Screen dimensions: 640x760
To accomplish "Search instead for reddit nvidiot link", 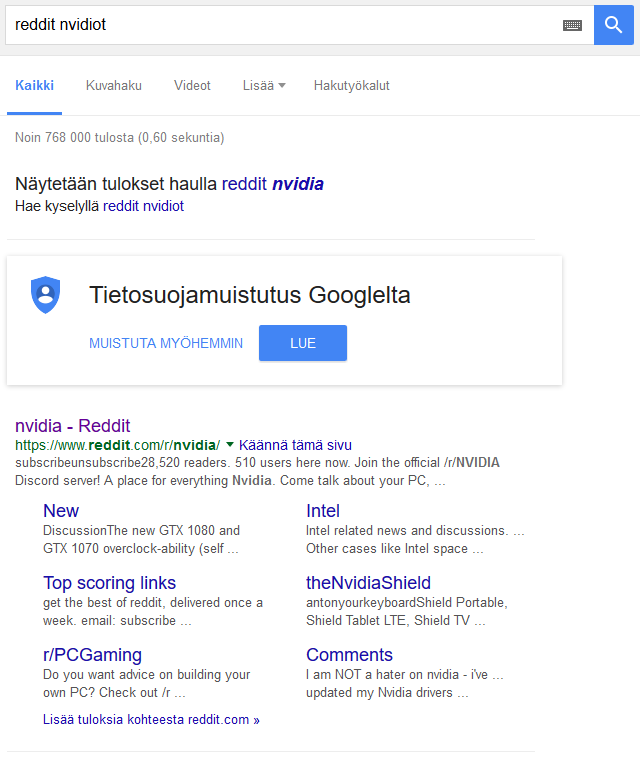I will [144, 206].
